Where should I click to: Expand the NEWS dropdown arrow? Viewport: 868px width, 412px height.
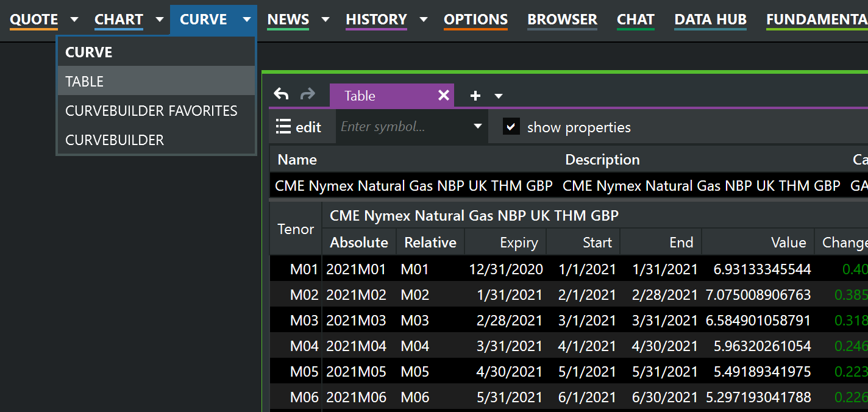[325, 20]
